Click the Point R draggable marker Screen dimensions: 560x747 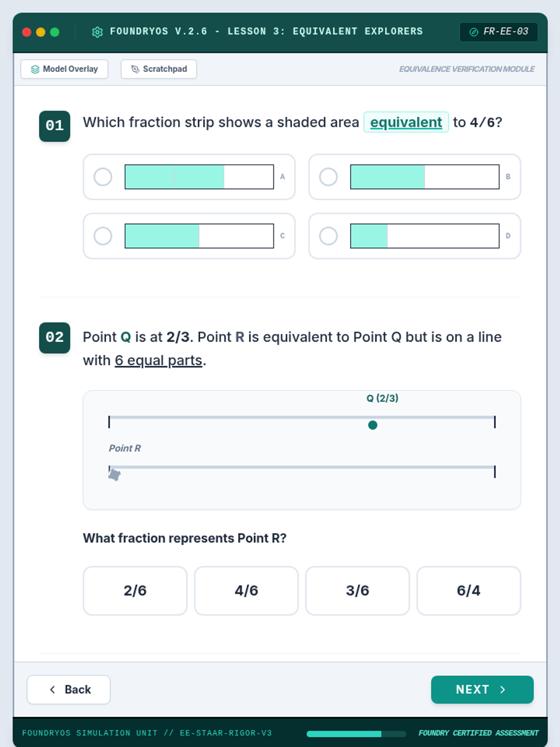pyautogui.click(x=114, y=475)
